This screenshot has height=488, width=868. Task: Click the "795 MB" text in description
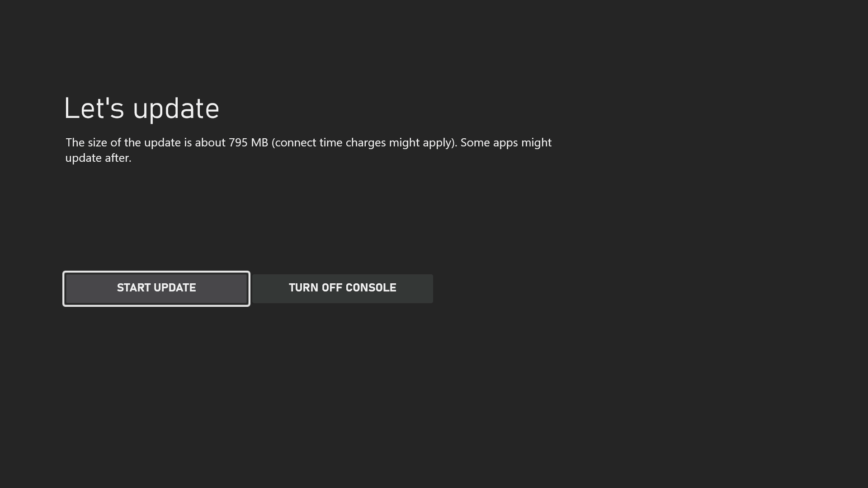[248, 143]
